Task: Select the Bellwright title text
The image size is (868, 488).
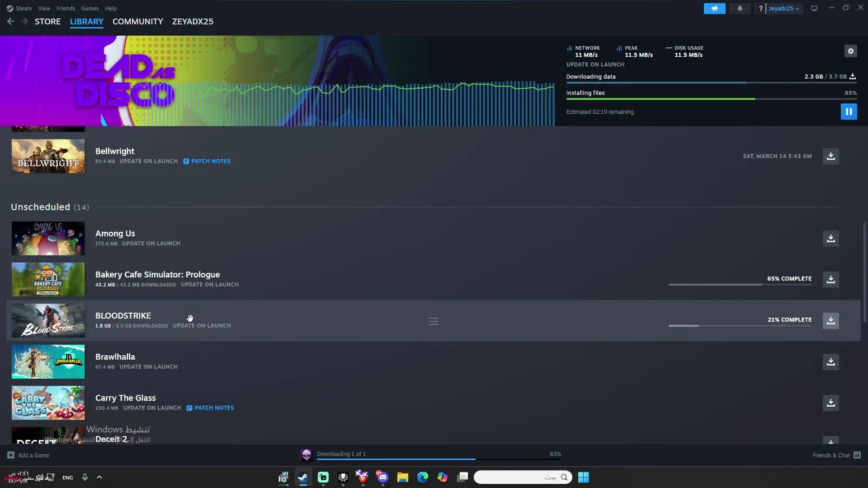Action: 115,151
